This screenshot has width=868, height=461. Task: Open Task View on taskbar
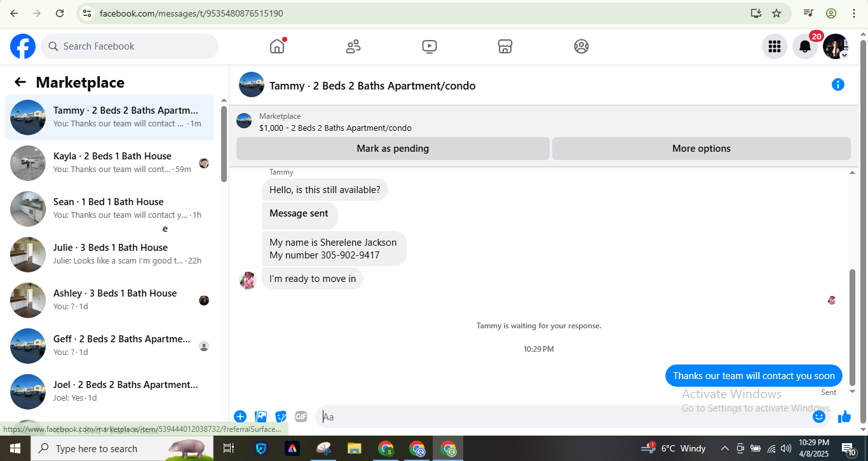228,448
